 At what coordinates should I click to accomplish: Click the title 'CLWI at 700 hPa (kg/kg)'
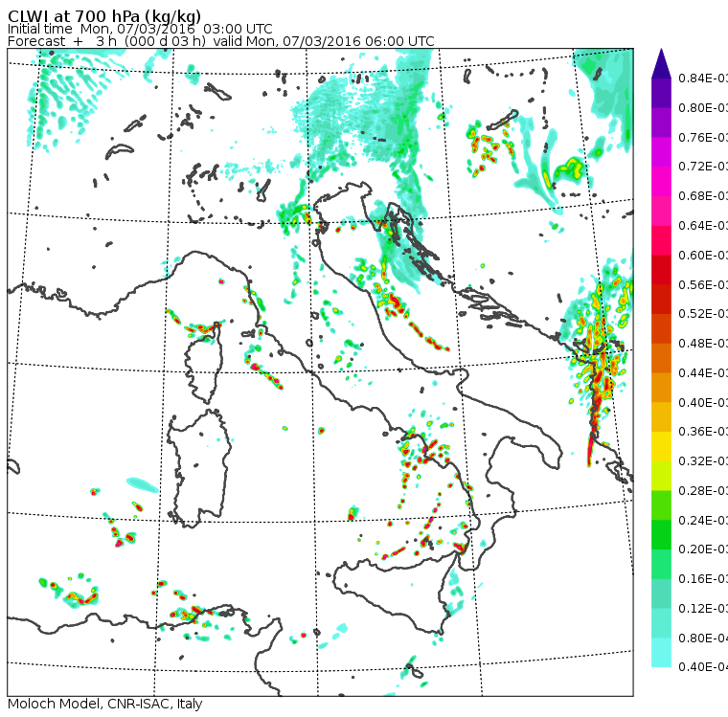click(104, 16)
